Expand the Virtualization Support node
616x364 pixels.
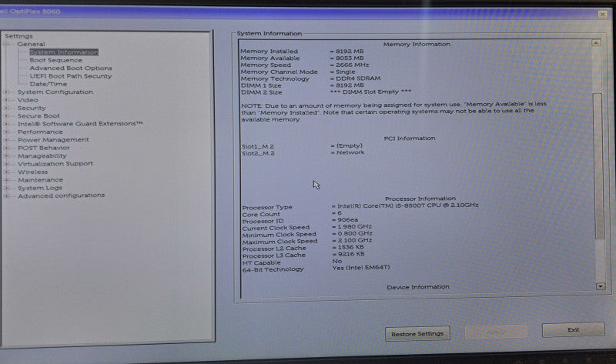pos(6,164)
